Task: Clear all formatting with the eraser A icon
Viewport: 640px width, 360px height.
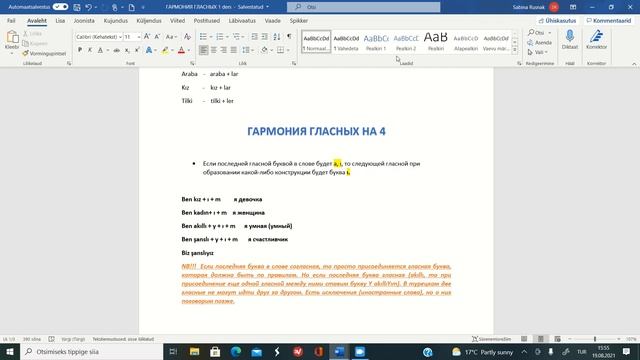Action: click(x=187, y=37)
